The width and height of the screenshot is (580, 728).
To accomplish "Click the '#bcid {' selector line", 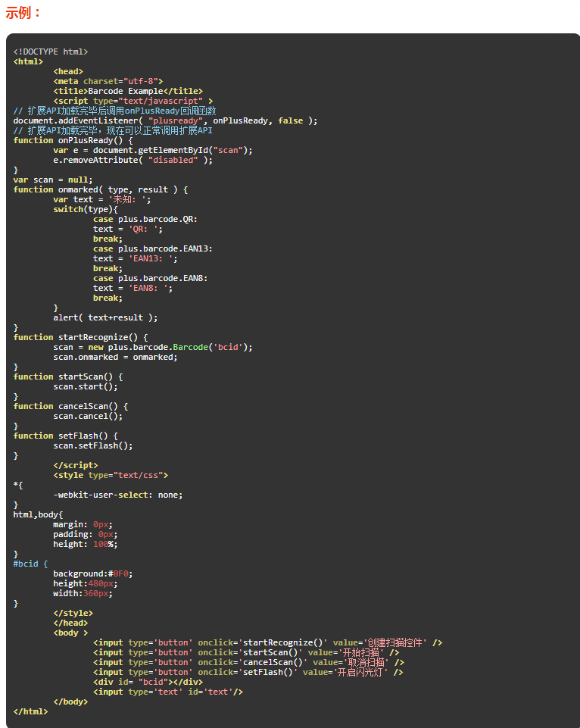I will [x=30, y=564].
